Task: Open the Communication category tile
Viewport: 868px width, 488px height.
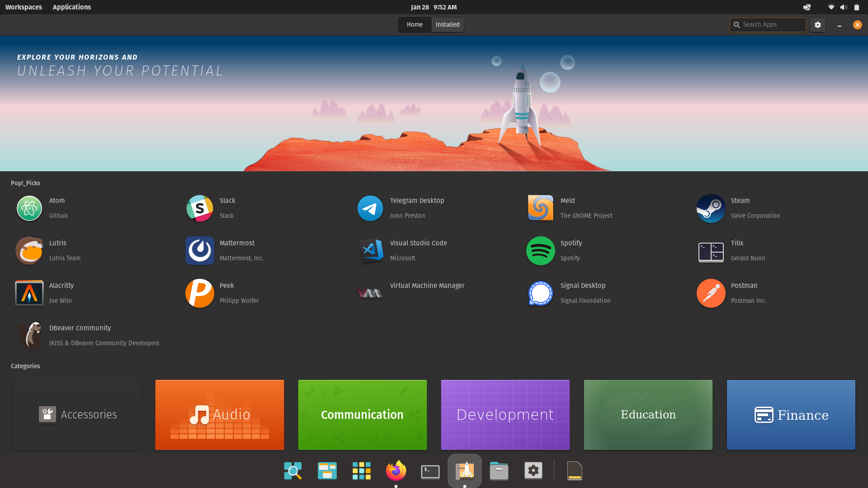Action: coord(363,415)
